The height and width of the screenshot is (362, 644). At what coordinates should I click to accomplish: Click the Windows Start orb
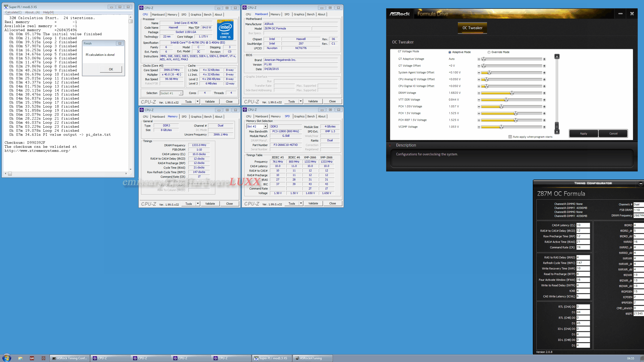7,358
